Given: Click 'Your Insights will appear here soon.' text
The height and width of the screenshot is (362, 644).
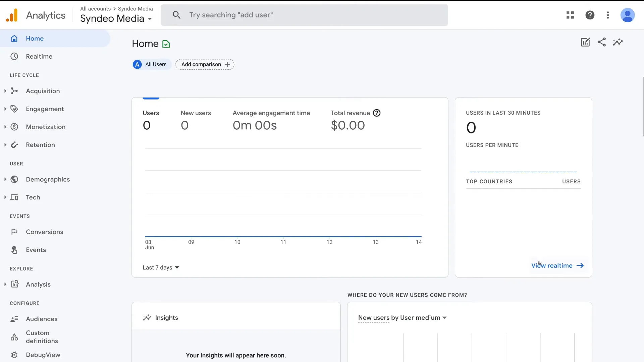Looking at the screenshot, I should (x=236, y=355).
